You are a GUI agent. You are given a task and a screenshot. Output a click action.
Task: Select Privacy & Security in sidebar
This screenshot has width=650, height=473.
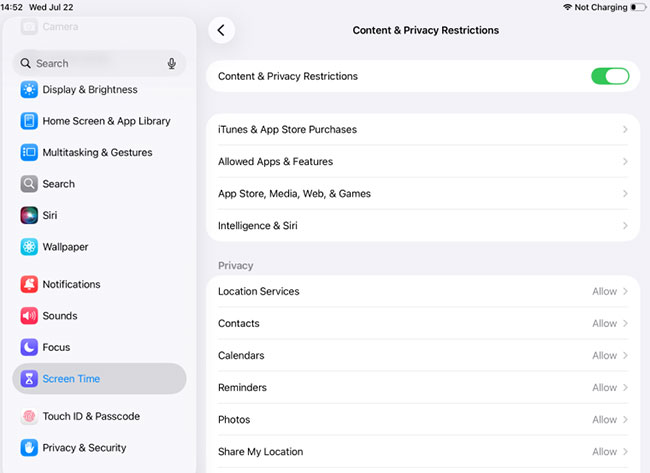(x=99, y=448)
